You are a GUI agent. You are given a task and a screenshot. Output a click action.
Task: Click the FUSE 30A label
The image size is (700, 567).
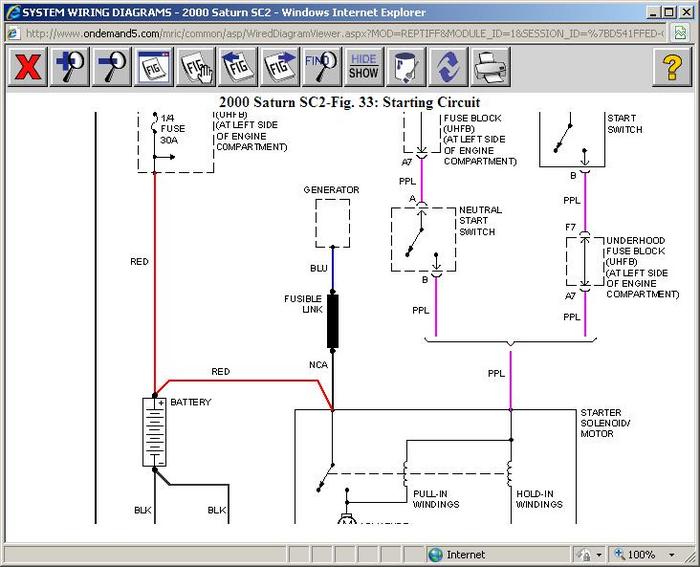click(x=173, y=134)
